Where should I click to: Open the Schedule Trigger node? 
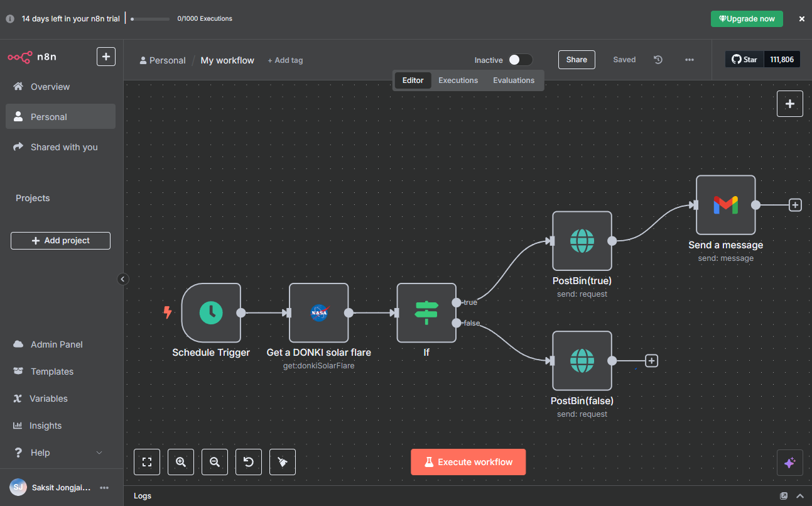pos(211,312)
